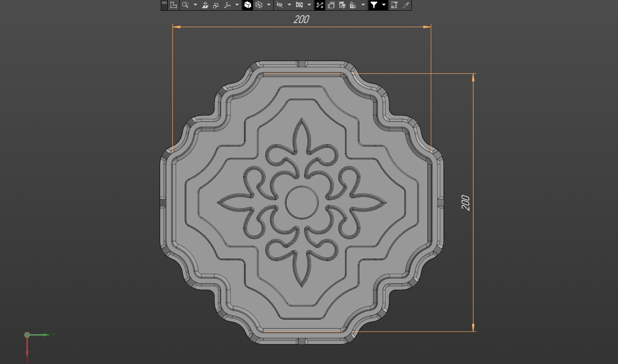The height and width of the screenshot is (364, 618).
Task: Expand the zoom options dropdown arrow
Action: click(195, 5)
